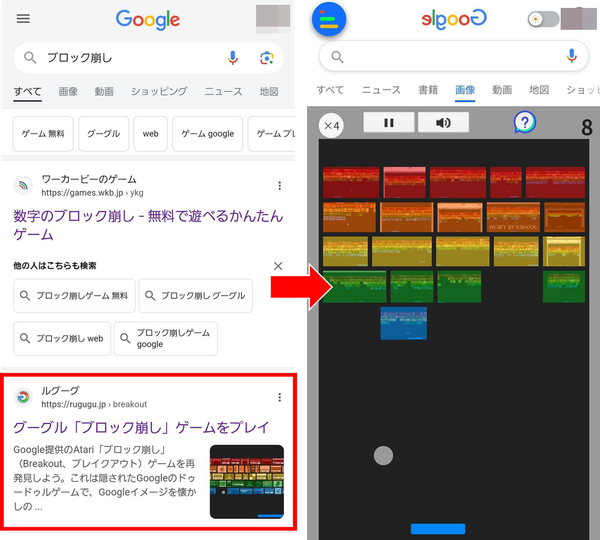Search ブロック崩し web related query

coord(62,339)
